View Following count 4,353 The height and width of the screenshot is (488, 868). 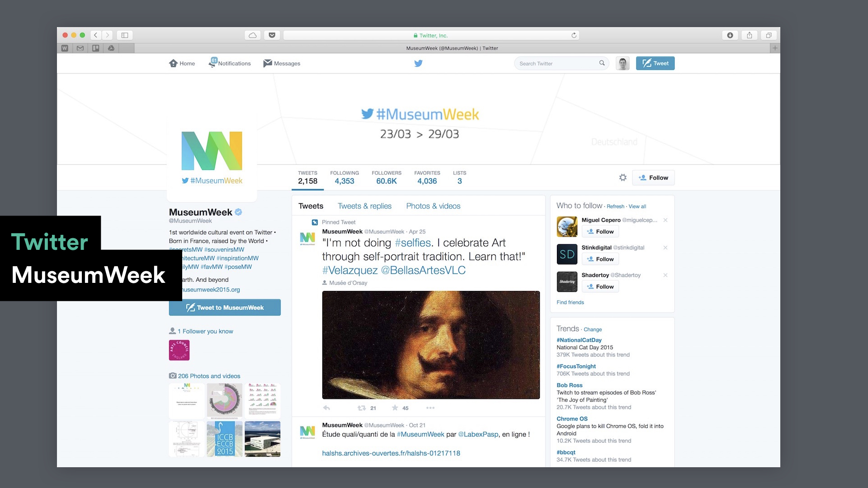point(344,178)
